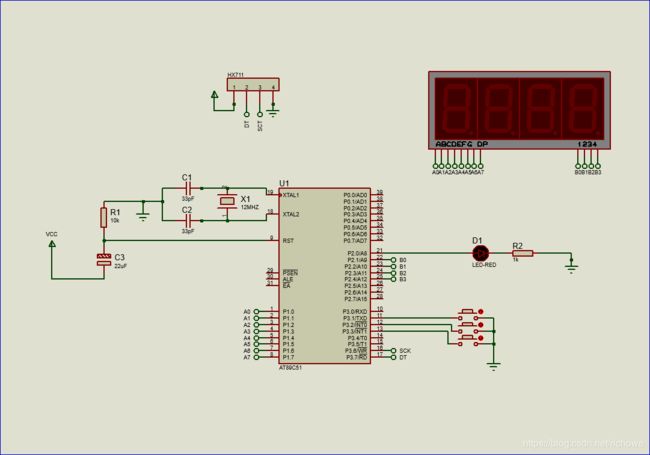Click the XTAL1 pin label

(x=291, y=195)
